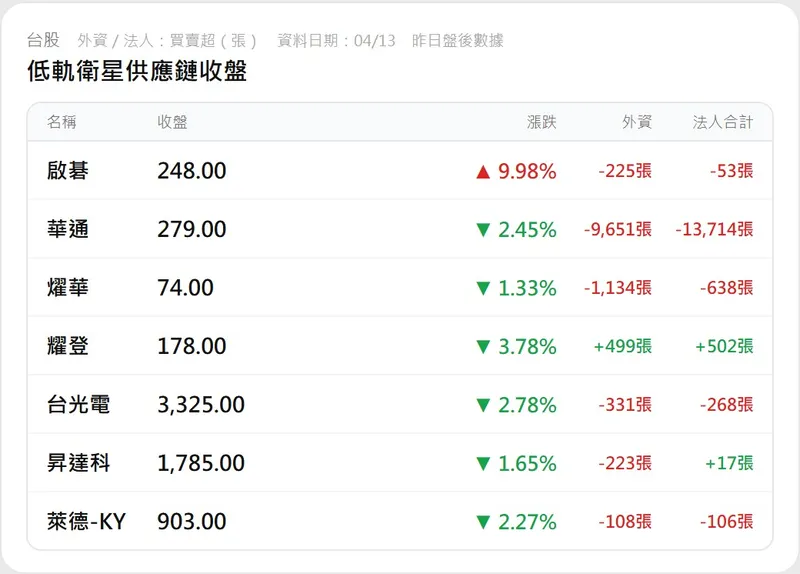Click the green down arrow beside 2.45%

[x=484, y=230]
